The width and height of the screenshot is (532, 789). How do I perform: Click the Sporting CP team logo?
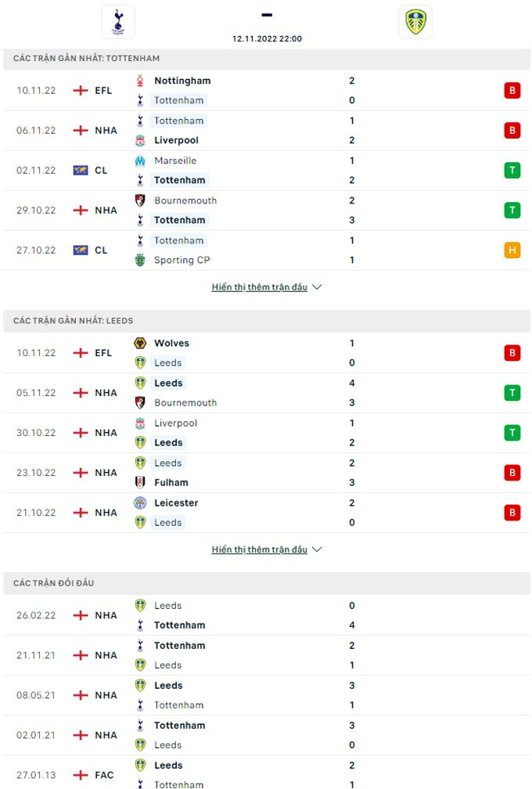point(140,260)
